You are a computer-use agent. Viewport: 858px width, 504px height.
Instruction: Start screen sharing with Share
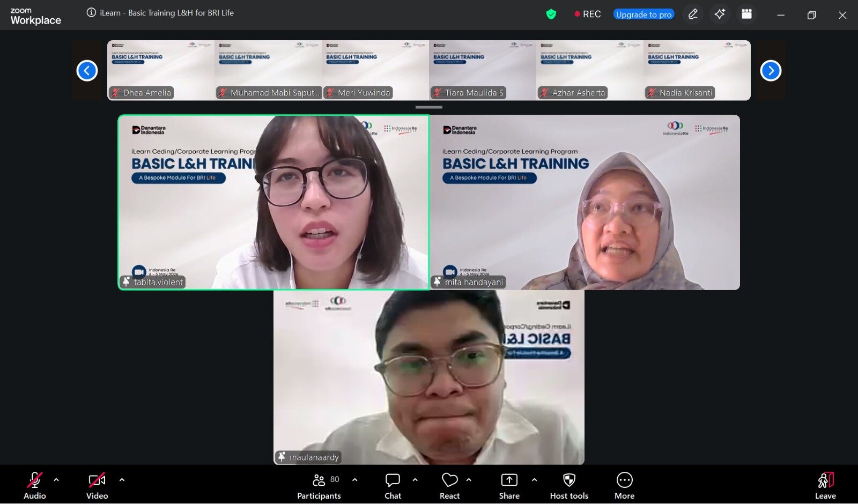pos(509,486)
